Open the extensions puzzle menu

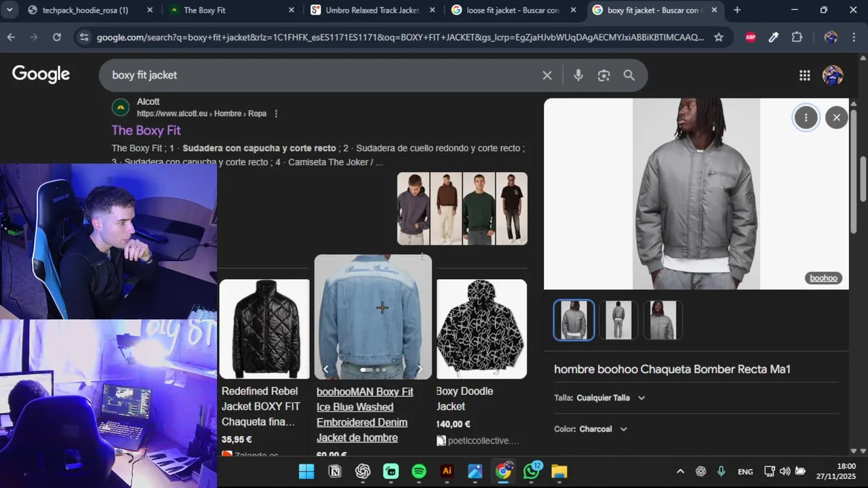tap(797, 37)
